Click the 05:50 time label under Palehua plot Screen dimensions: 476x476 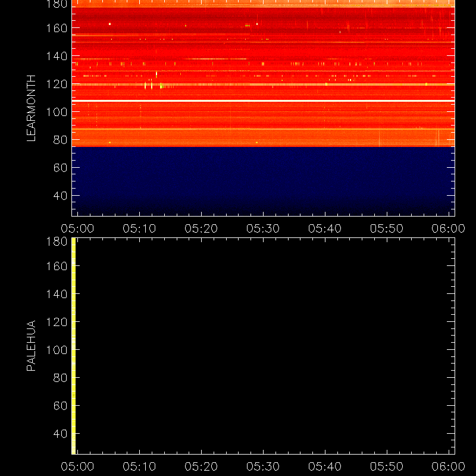pyautogui.click(x=387, y=466)
